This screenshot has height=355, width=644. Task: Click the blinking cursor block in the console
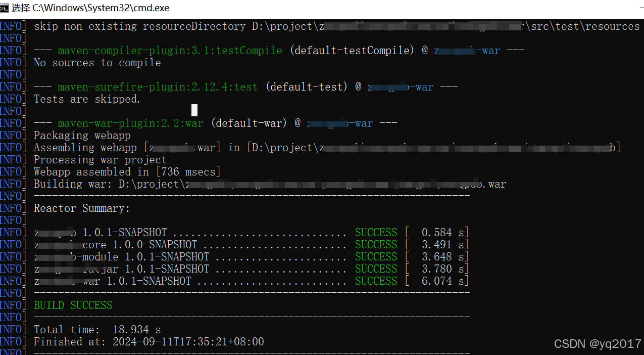click(x=194, y=110)
